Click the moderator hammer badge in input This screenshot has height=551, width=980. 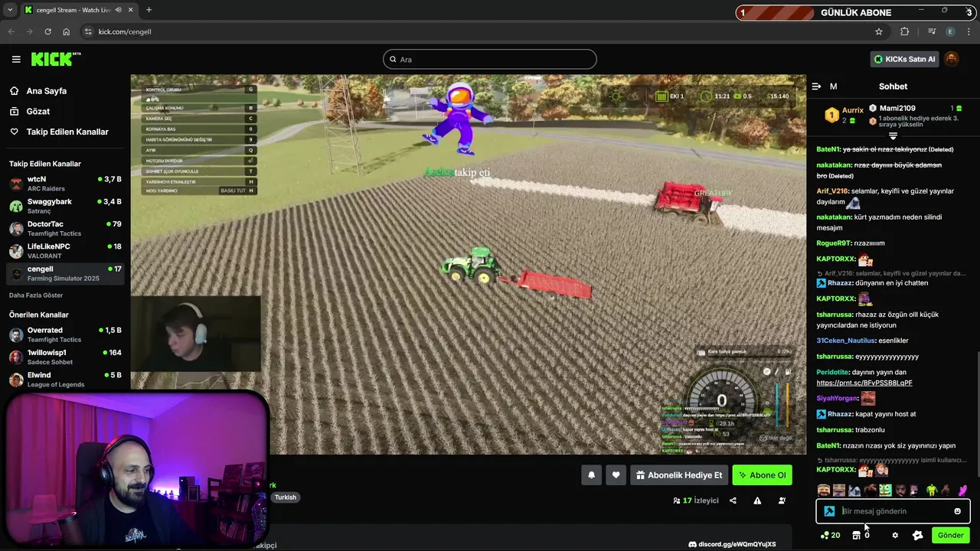829,511
